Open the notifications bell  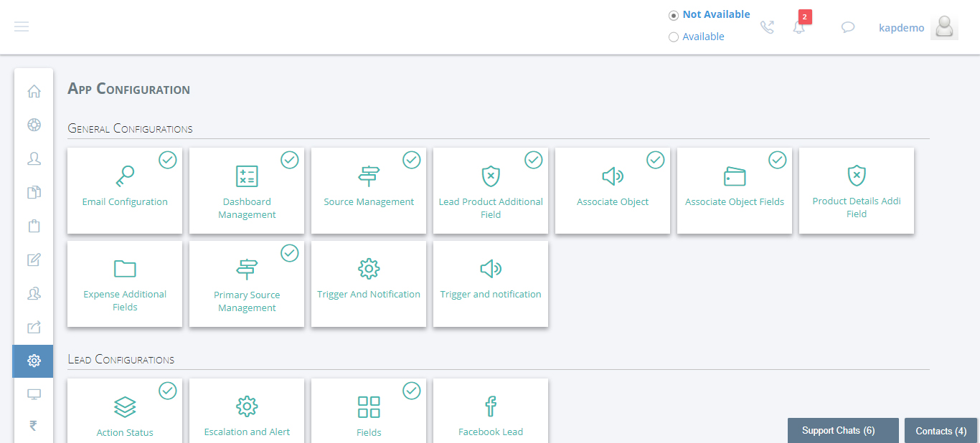click(x=798, y=28)
